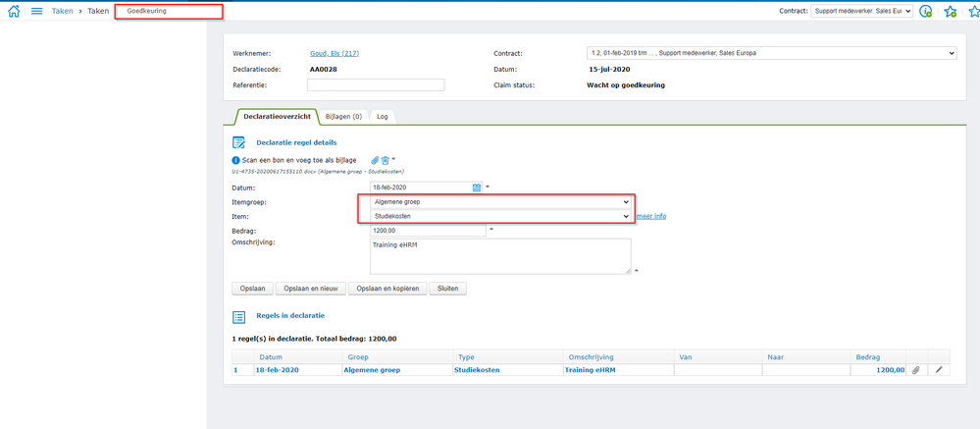Click the Regels in declaratie list icon
Image resolution: width=980 pixels, height=429 pixels.
point(238,316)
